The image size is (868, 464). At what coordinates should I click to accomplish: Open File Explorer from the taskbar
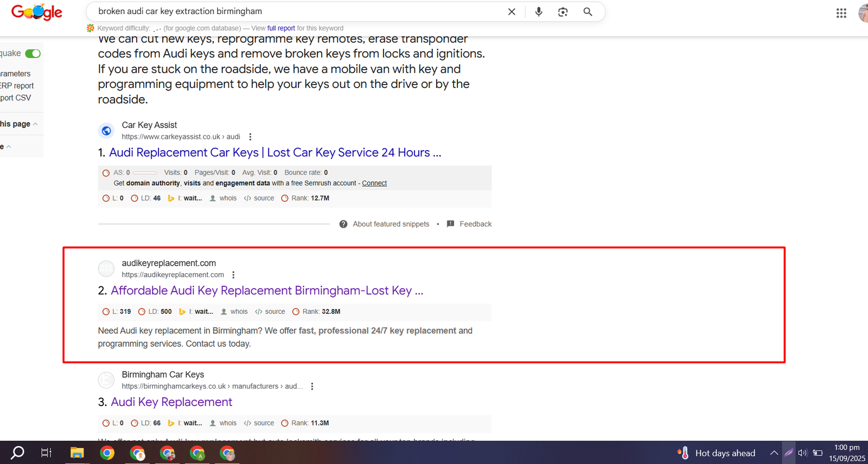coord(77,453)
